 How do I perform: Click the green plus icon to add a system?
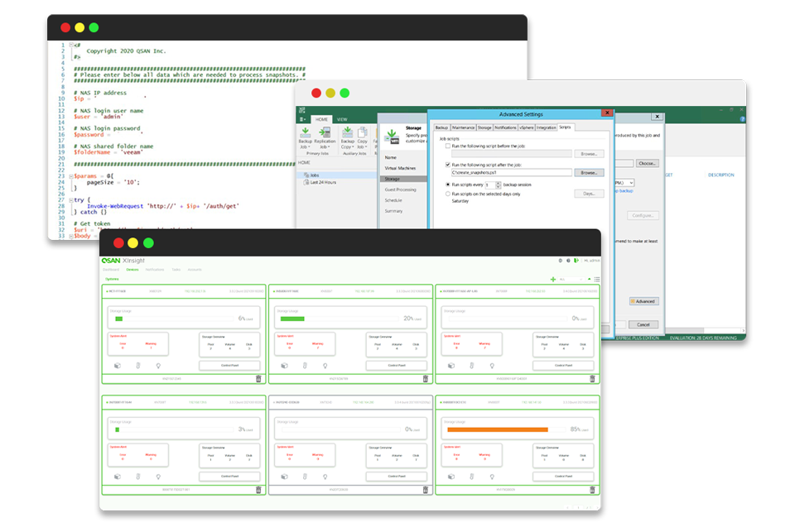(552, 279)
